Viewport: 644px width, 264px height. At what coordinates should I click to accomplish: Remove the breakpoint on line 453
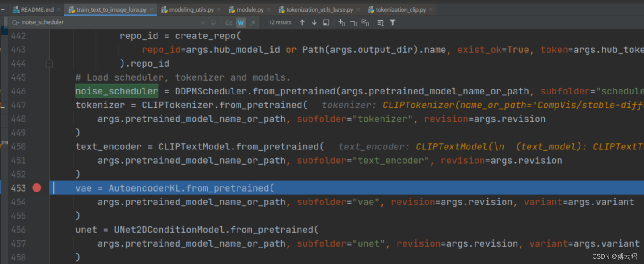pos(37,188)
